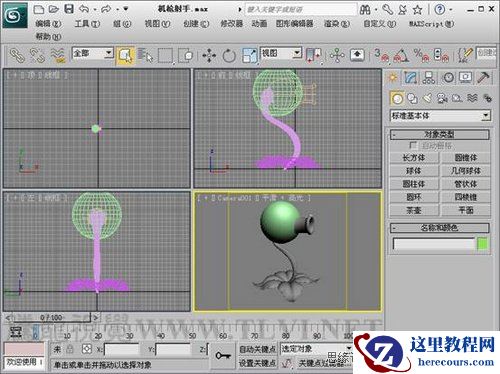Open the question mark help icon
The image size is (500, 374).
click(x=440, y=10)
